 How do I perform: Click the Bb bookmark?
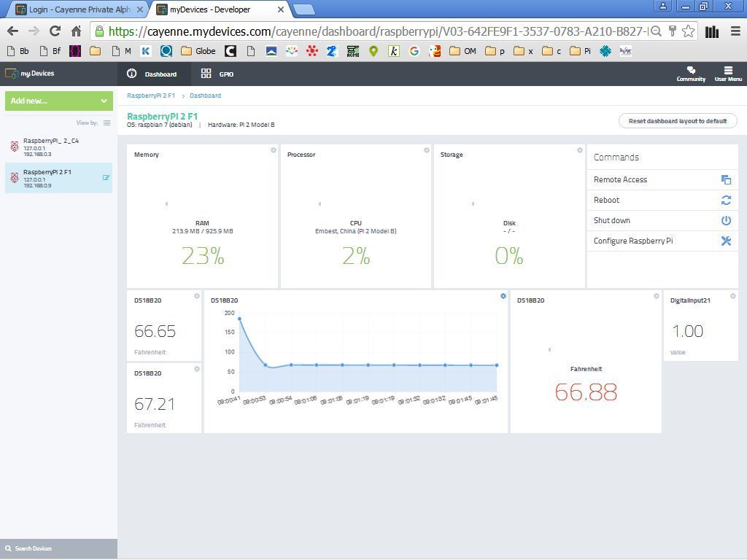coord(18,51)
